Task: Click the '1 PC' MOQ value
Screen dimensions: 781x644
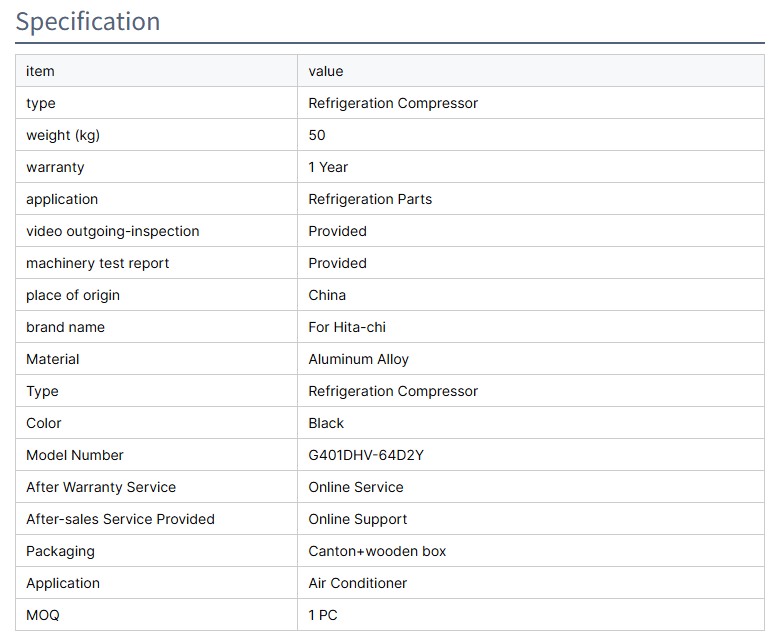Action: click(323, 615)
